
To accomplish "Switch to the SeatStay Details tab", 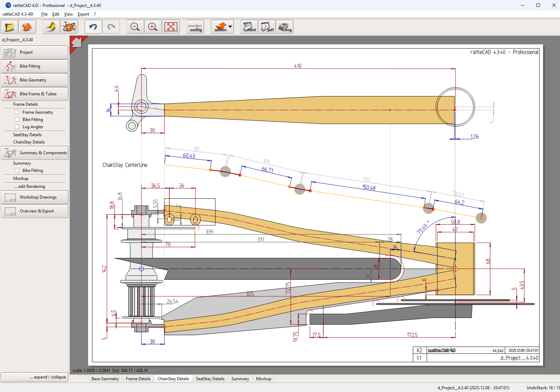I will tap(210, 379).
